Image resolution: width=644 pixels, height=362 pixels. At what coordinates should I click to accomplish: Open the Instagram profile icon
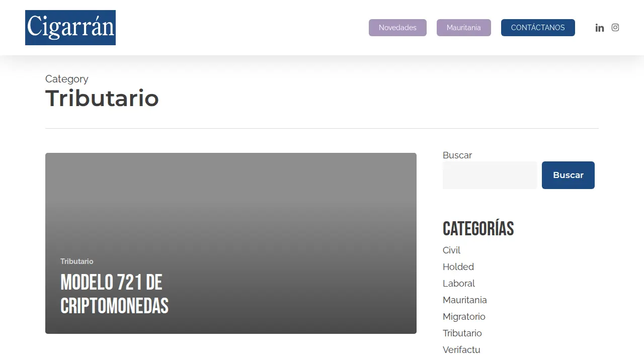(x=615, y=28)
